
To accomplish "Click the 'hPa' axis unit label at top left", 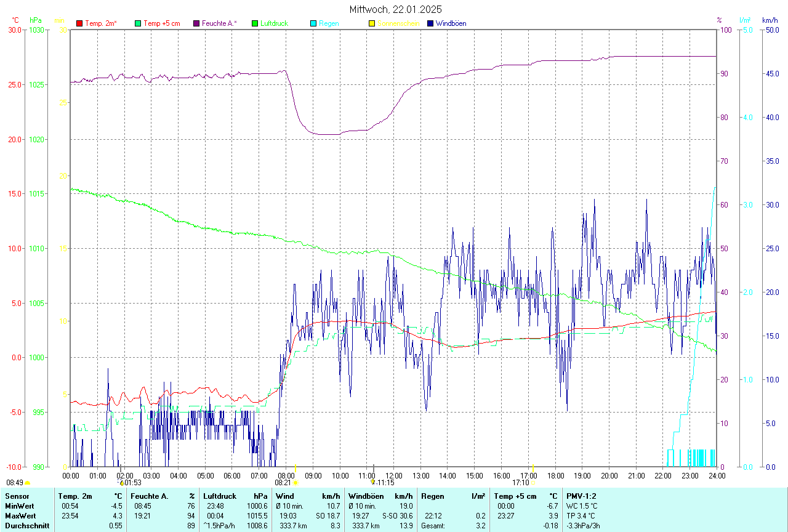I will [35, 20].
